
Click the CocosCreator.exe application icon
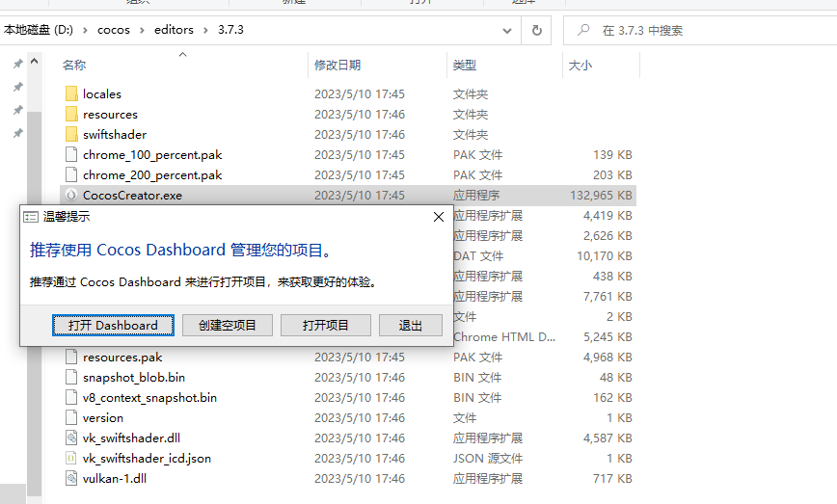click(71, 196)
